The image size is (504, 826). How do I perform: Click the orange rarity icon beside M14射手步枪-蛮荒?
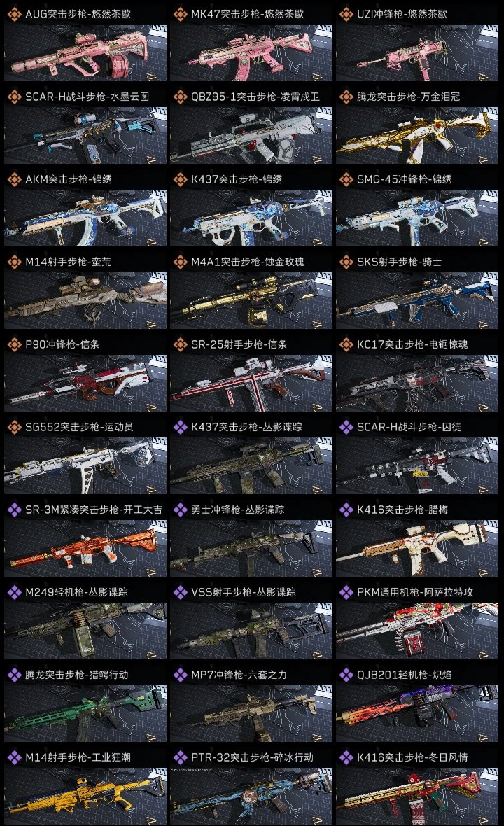coord(14,262)
